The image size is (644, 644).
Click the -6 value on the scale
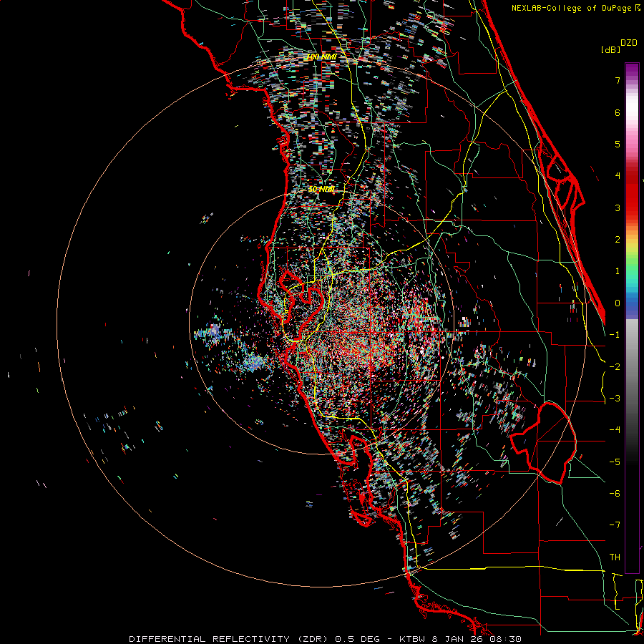615,494
